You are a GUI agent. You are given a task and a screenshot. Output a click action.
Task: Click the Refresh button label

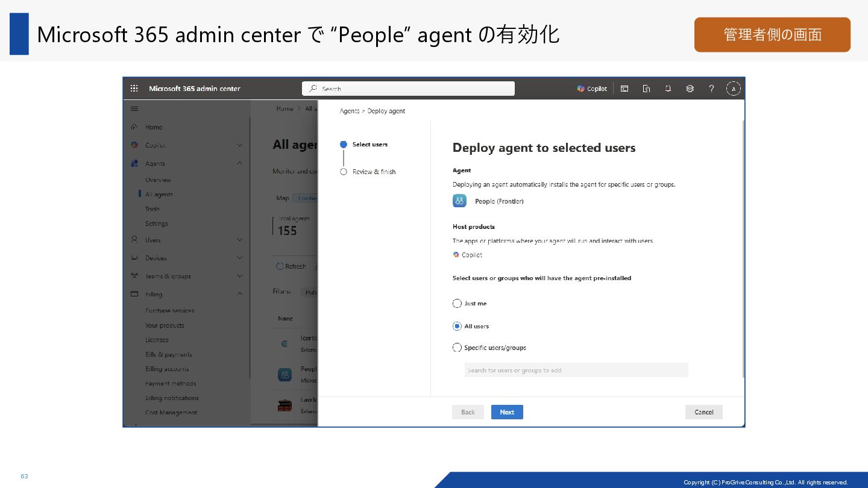click(x=295, y=266)
